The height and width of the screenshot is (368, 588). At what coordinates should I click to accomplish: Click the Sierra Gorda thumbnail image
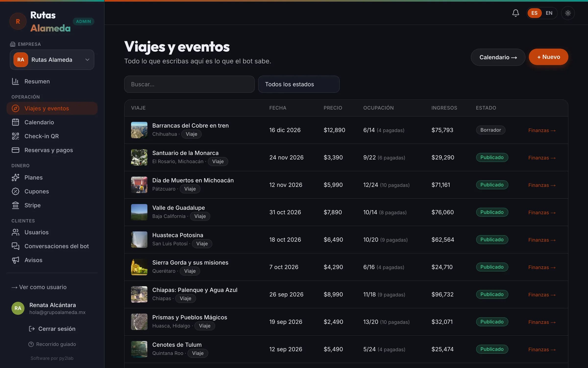(139, 267)
